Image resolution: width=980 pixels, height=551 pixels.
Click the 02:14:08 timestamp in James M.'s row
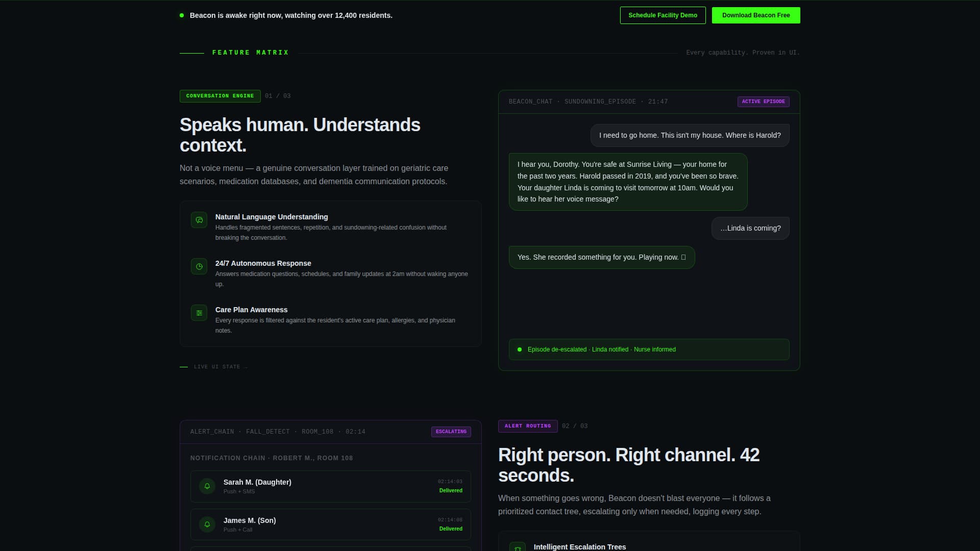pyautogui.click(x=450, y=520)
